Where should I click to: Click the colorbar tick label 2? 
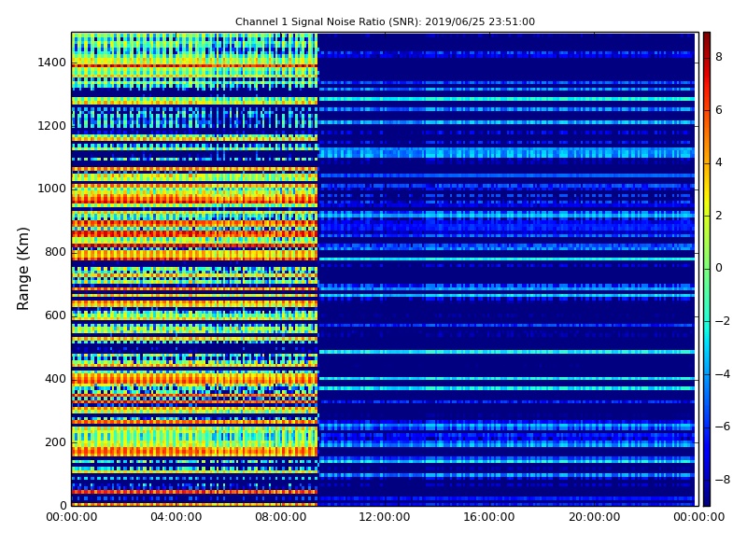(x=719, y=216)
